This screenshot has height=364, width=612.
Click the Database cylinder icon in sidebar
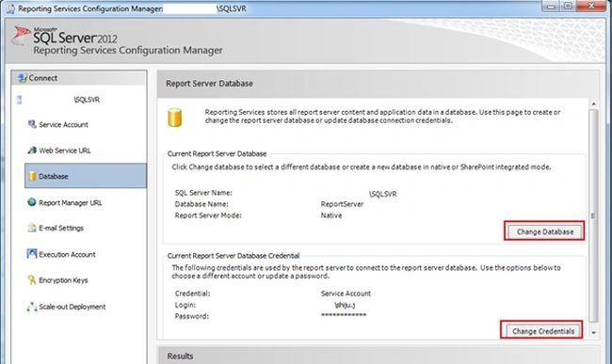(x=32, y=176)
